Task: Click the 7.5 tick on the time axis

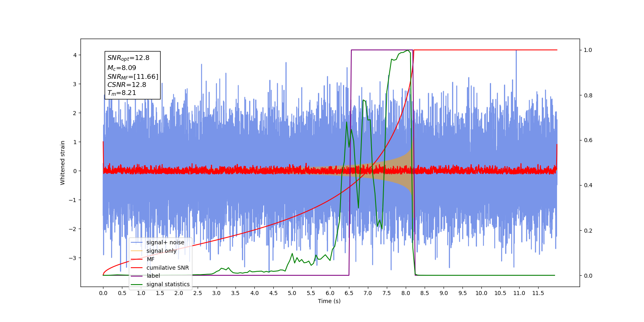Action: pyautogui.click(x=387, y=293)
